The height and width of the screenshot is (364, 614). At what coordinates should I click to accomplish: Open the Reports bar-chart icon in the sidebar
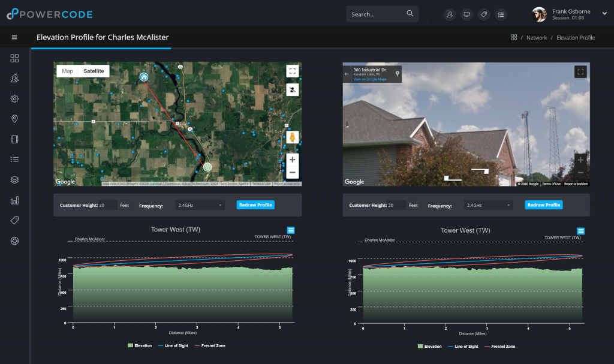(x=14, y=200)
